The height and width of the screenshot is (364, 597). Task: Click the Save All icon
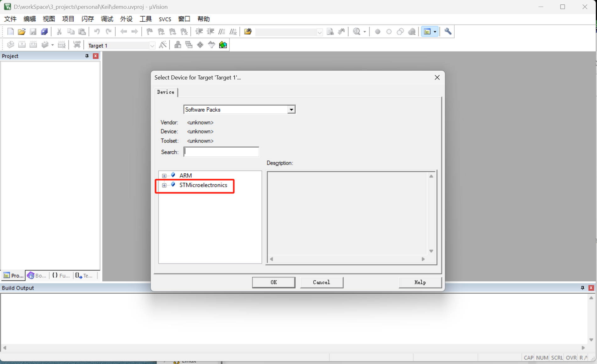point(44,32)
